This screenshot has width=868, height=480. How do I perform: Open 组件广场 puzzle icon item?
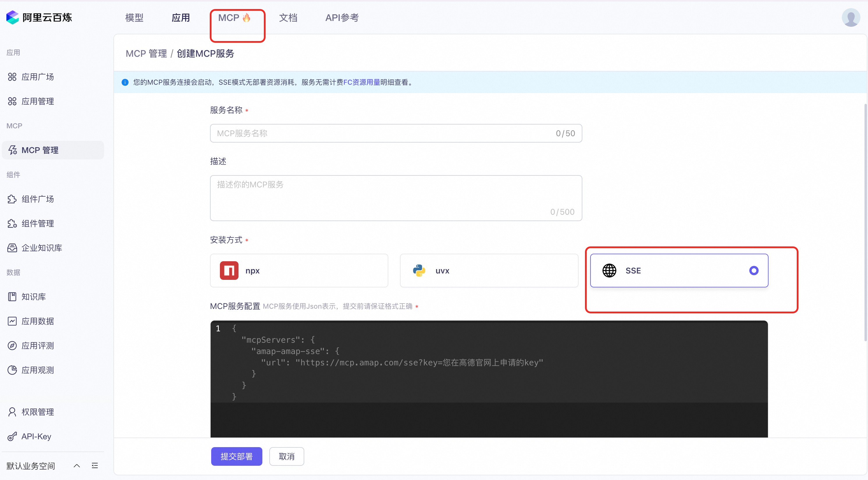pyautogui.click(x=38, y=199)
